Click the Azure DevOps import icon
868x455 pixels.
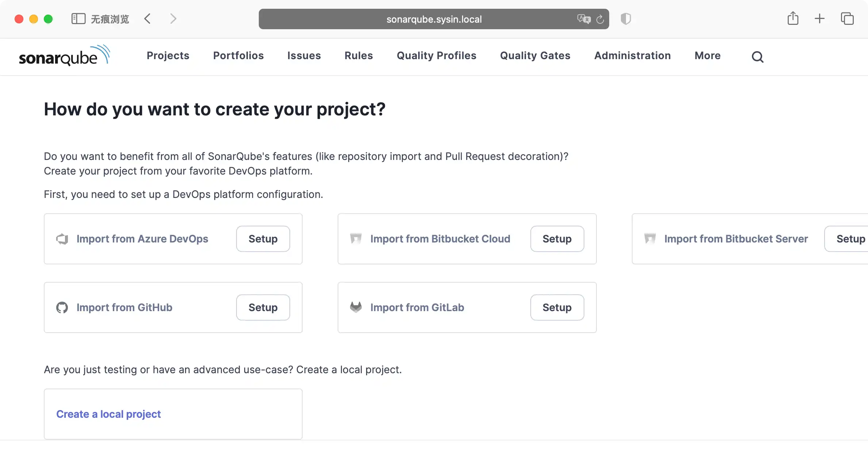62,238
